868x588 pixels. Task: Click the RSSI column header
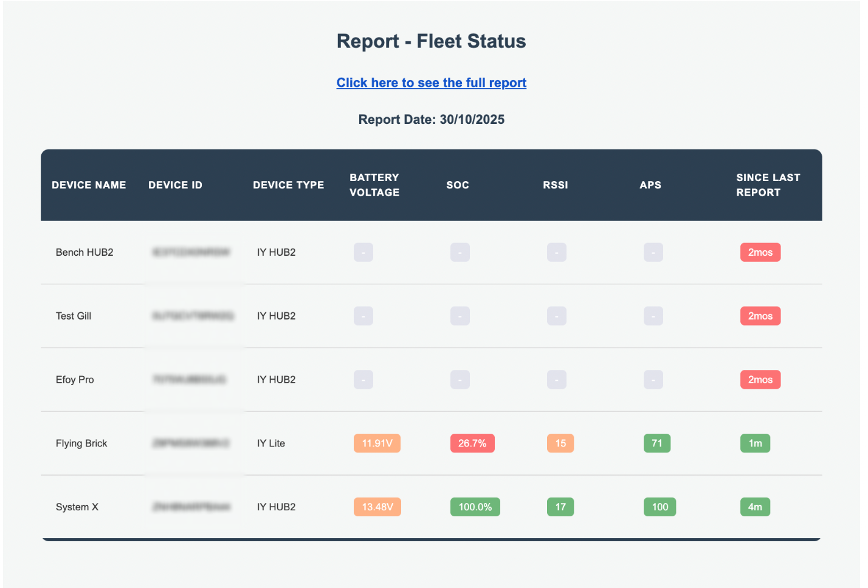(x=555, y=185)
